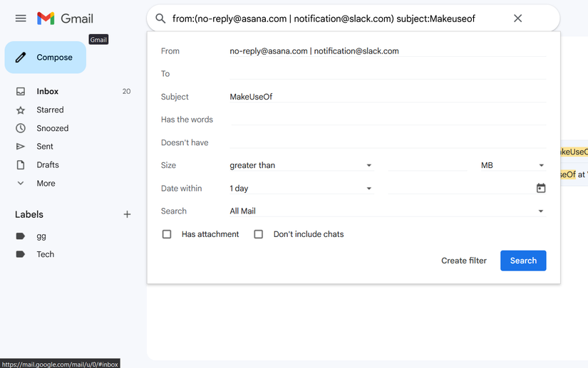
Task: Edit the Subject field containing MakeUseOf
Action: tap(388, 97)
